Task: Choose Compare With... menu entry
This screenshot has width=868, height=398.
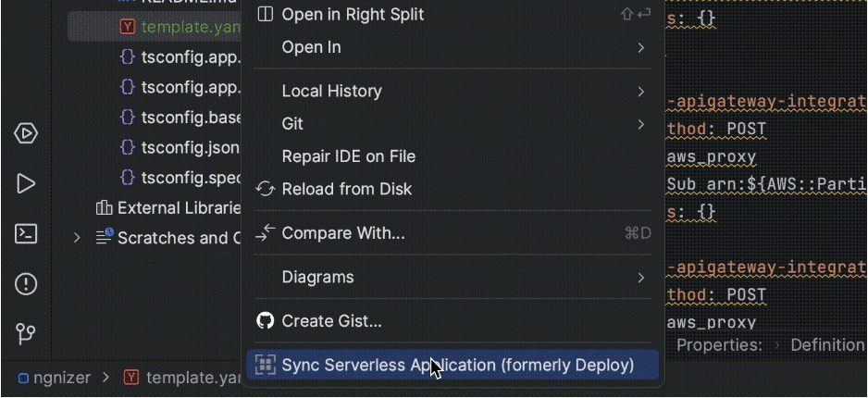Action: pos(342,233)
